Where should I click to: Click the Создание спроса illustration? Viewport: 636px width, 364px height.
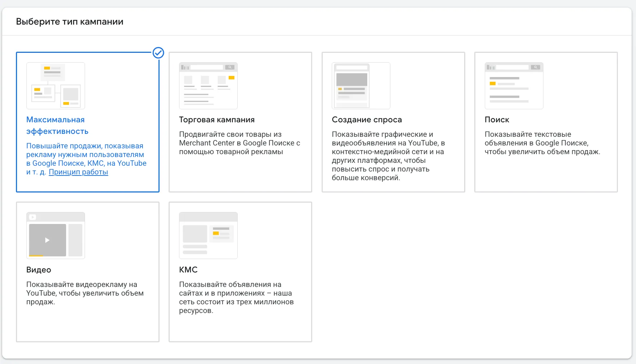[361, 86]
